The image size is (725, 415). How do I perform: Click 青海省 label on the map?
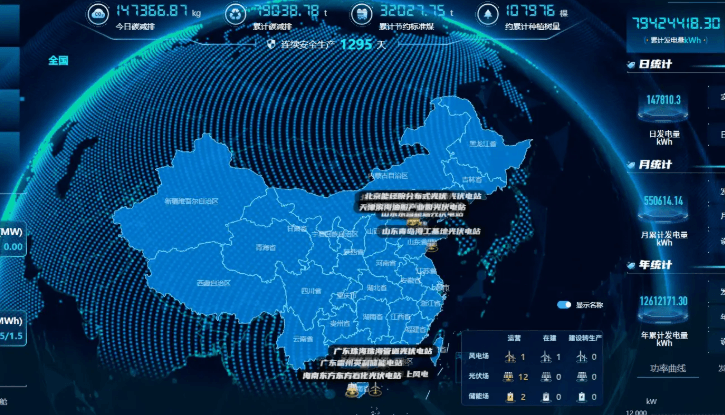(x=266, y=248)
